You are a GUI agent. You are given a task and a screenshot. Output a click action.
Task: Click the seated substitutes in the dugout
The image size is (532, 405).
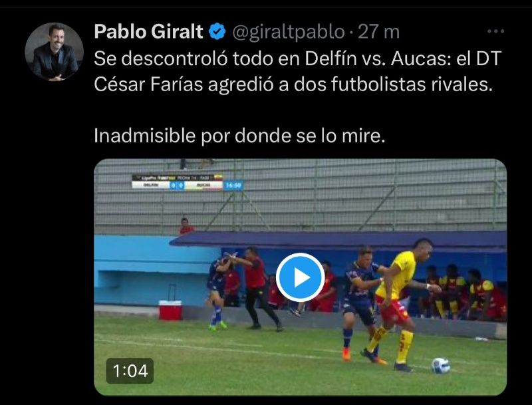(x=463, y=293)
